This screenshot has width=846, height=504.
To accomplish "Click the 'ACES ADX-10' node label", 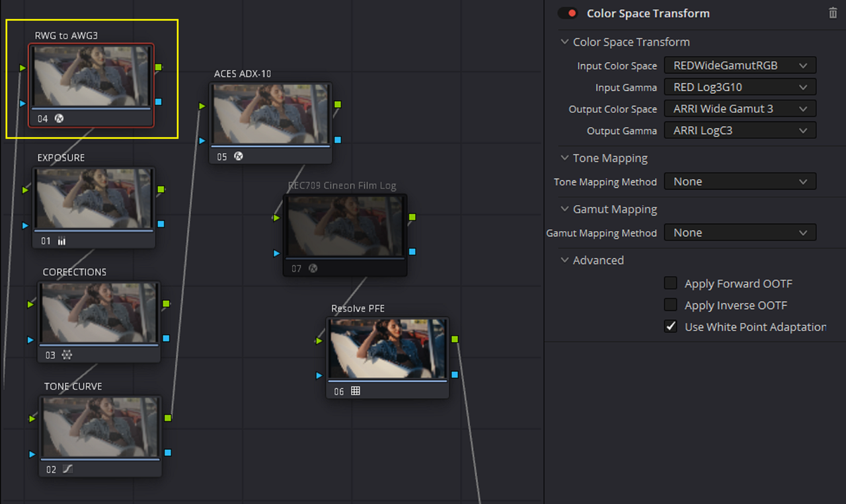I will (243, 73).
